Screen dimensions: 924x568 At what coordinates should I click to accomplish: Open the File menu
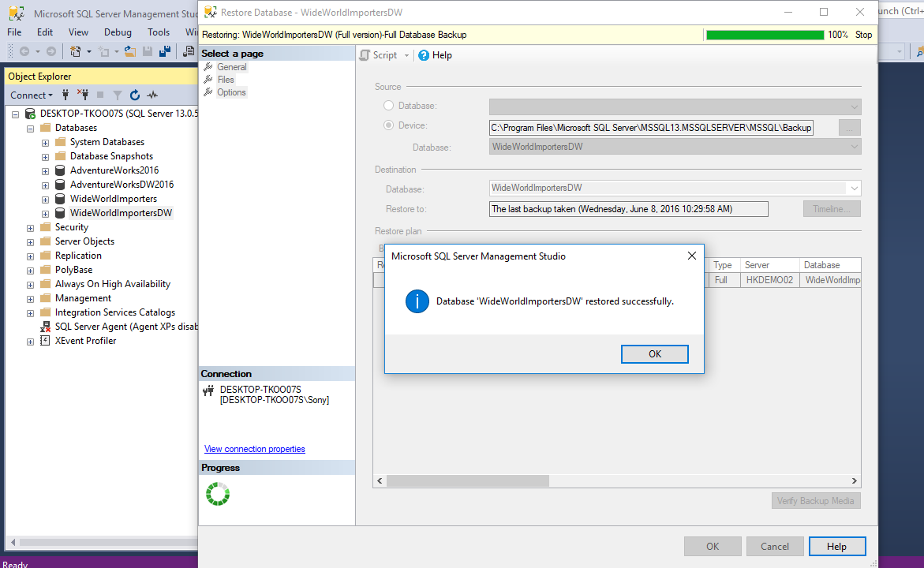click(x=14, y=32)
